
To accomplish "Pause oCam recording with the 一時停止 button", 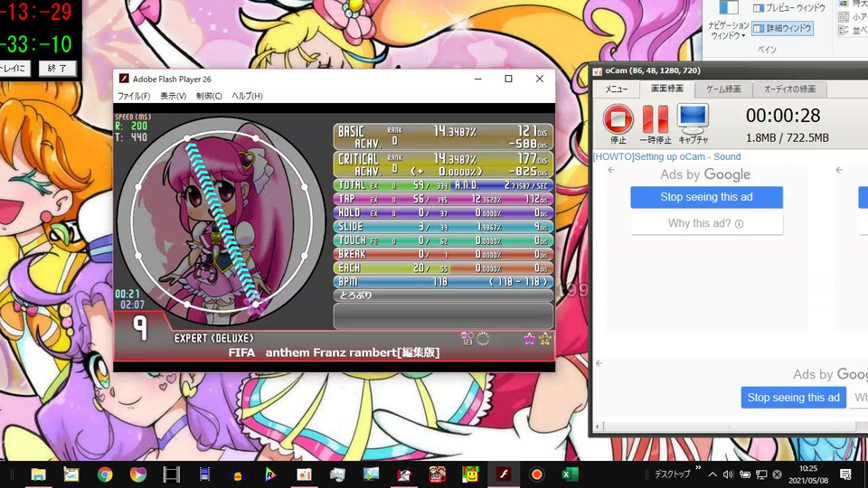I will click(x=656, y=119).
